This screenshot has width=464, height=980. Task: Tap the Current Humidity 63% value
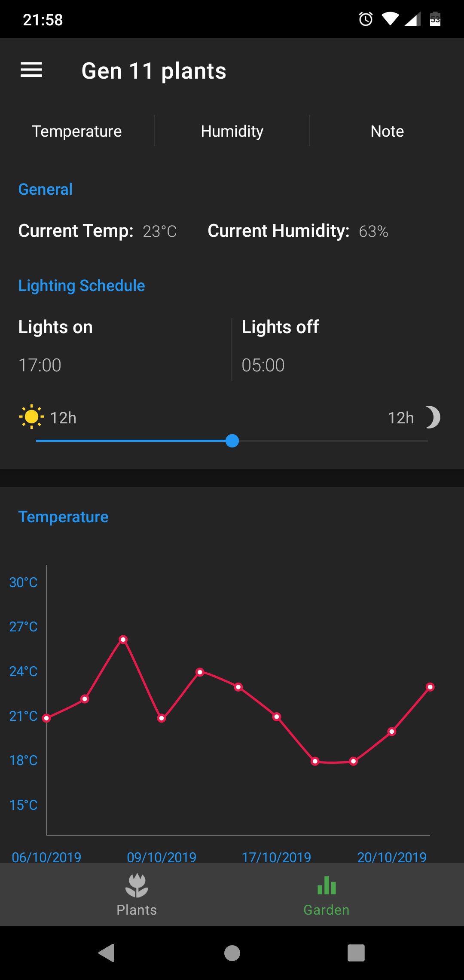373,231
